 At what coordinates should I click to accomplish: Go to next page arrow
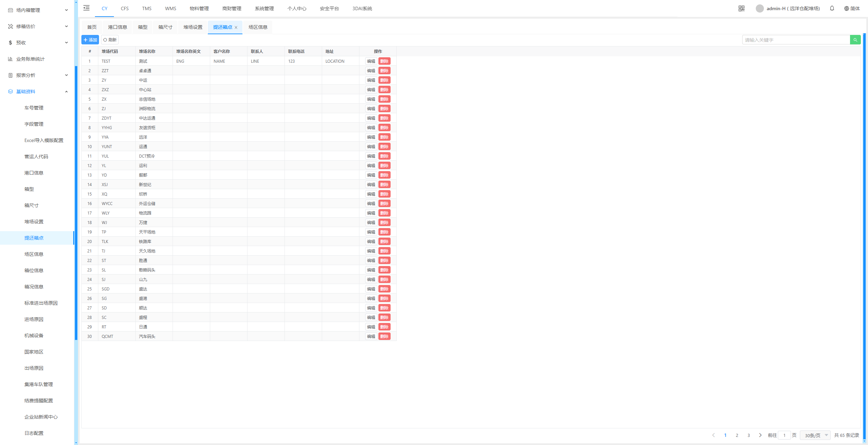pyautogui.click(x=760, y=435)
